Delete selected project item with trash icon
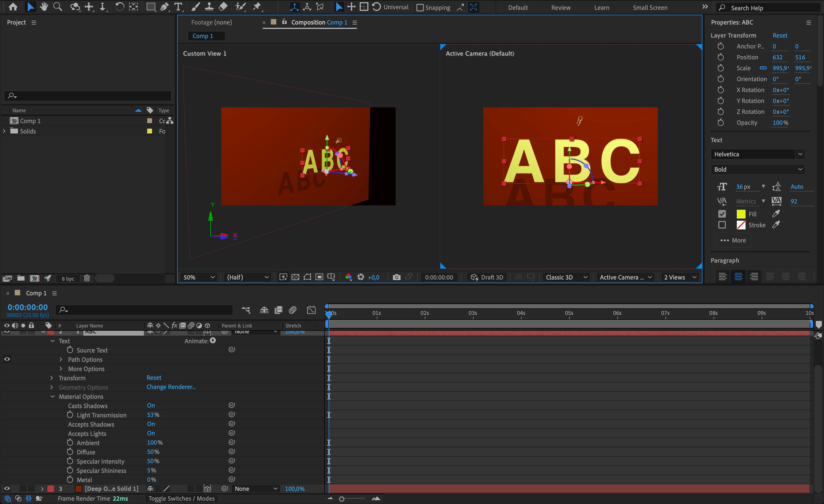Image resolution: width=824 pixels, height=504 pixels. (87, 278)
